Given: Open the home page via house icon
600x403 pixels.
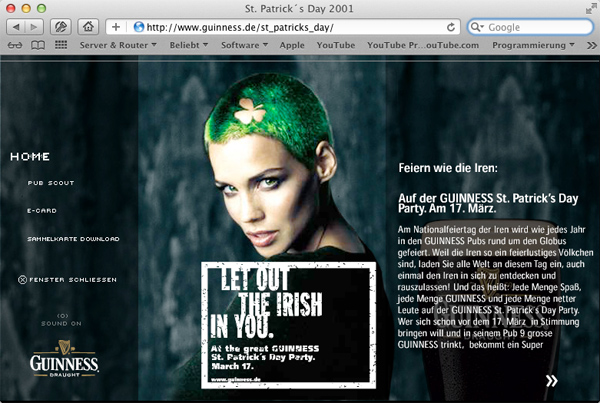Looking at the screenshot, I should point(88,27).
